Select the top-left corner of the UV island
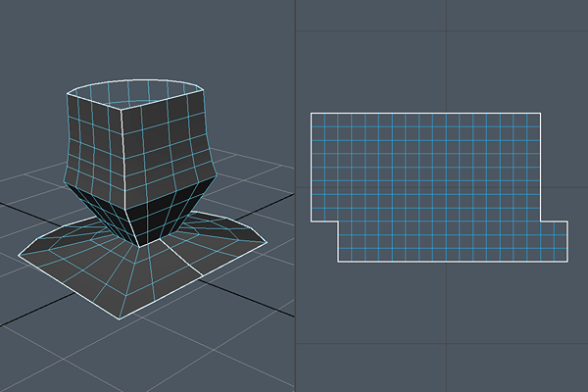Viewport: 588px width, 392px height. pos(312,114)
